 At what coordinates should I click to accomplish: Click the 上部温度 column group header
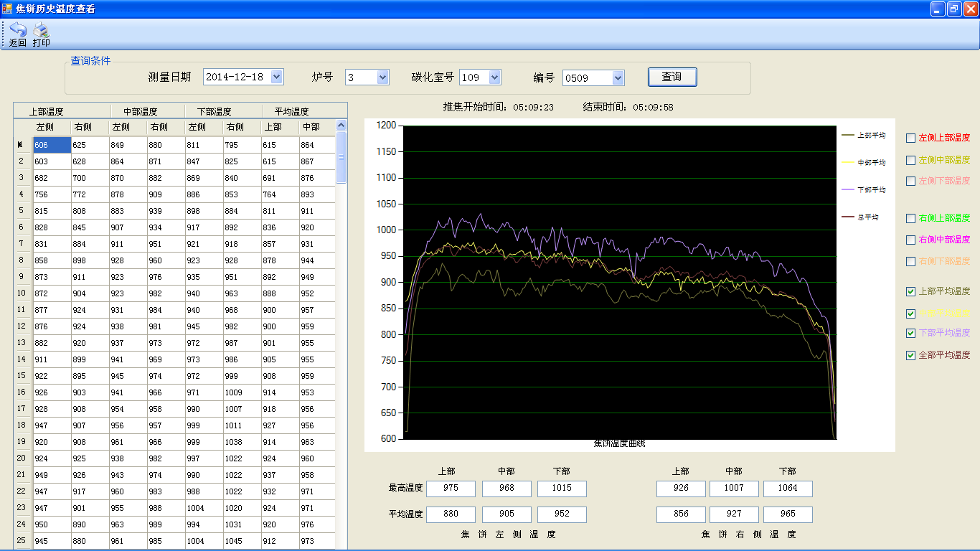[47, 111]
